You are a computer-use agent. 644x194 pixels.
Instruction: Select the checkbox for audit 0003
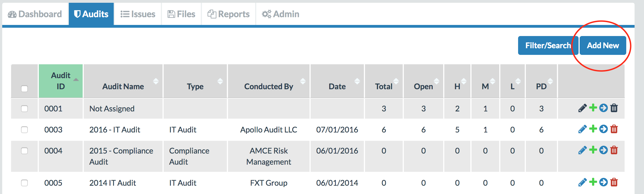[x=24, y=129]
